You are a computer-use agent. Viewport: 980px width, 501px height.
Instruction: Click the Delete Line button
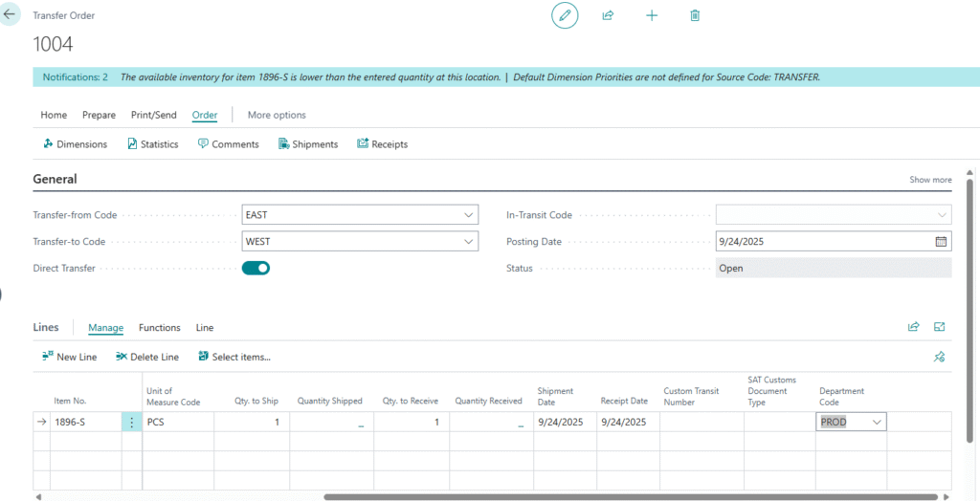click(147, 357)
